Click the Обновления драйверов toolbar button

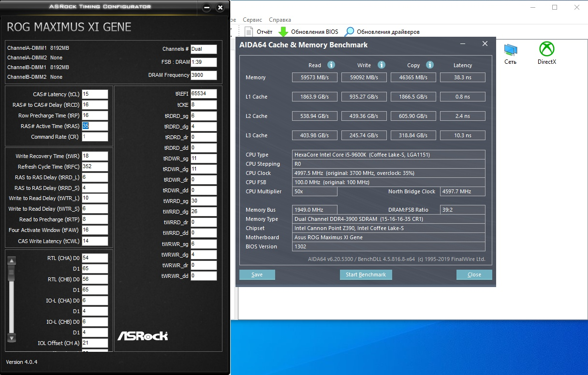tap(382, 32)
